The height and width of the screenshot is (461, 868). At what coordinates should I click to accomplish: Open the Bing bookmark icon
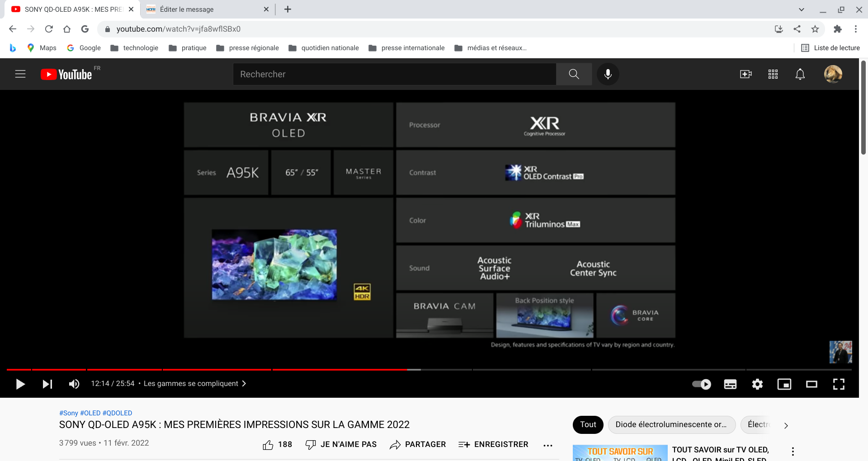click(13, 48)
